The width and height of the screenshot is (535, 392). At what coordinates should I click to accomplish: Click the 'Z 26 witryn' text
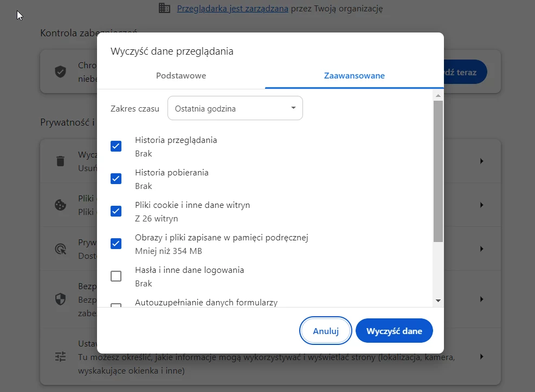click(x=156, y=219)
